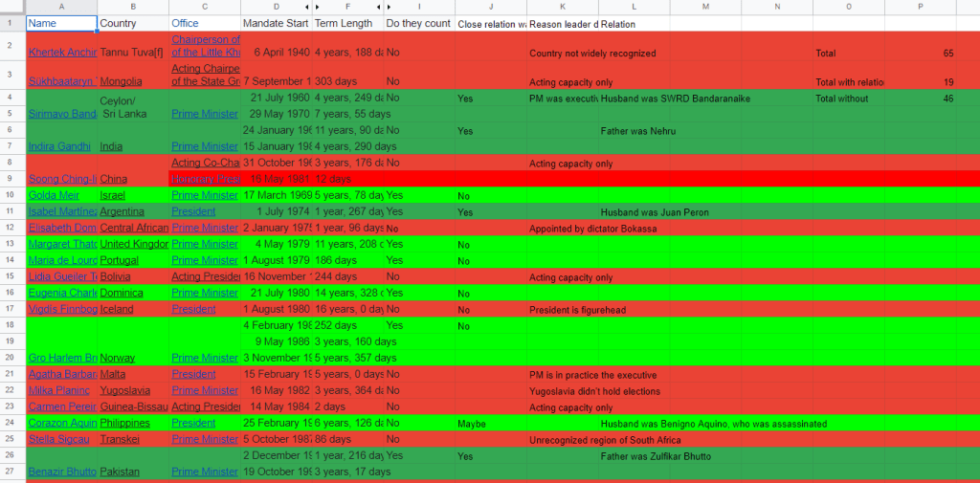This screenshot has height=483, width=980.
Task: Click the select-all corner box
Action: 12,8
